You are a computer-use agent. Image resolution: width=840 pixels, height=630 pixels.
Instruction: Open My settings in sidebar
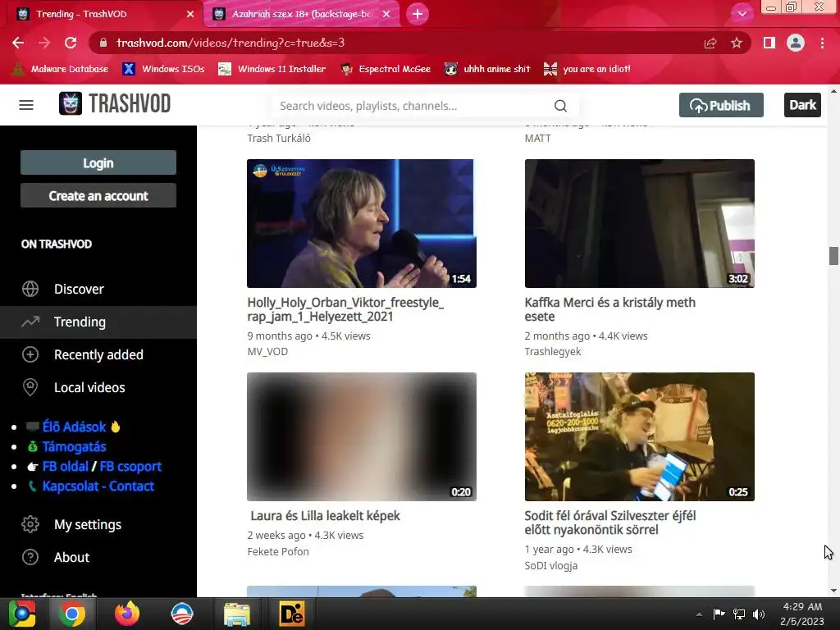(98, 524)
